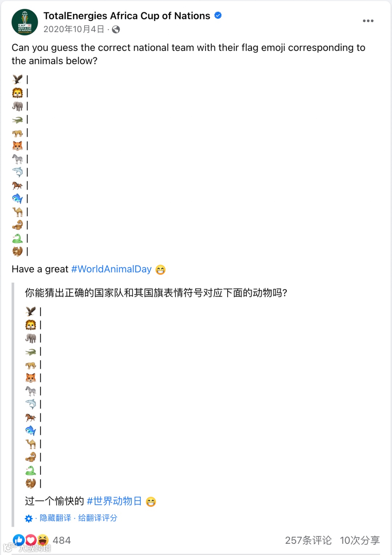Open TotalEnergies Africa Cup of Nations page name
Screen dimensions: 392x555
pos(127,16)
